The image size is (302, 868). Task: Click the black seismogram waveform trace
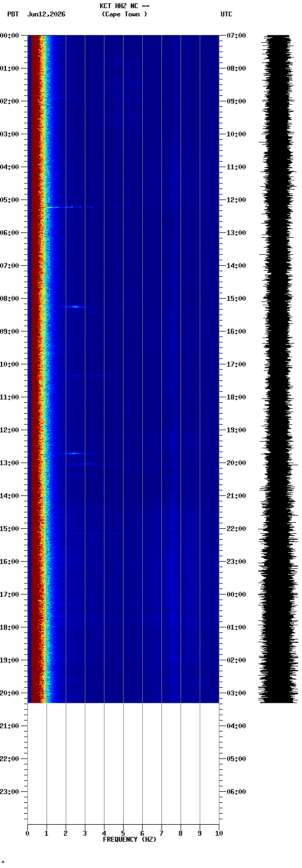click(x=278, y=369)
